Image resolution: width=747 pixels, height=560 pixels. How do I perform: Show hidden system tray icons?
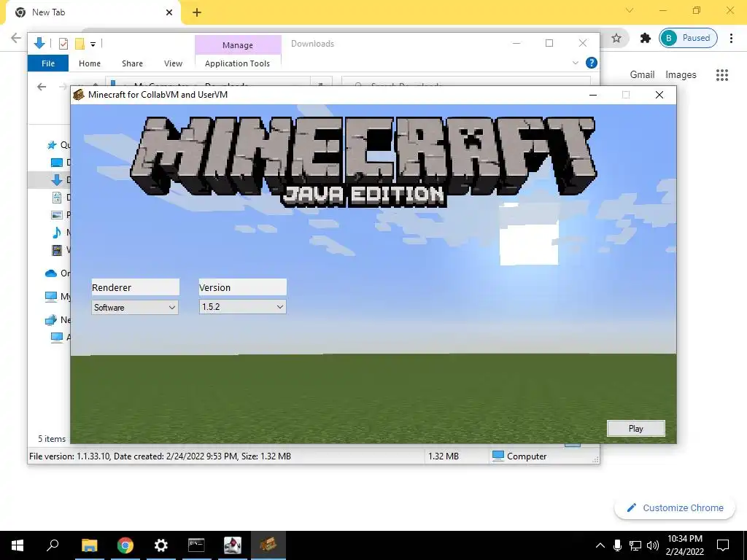(x=601, y=545)
